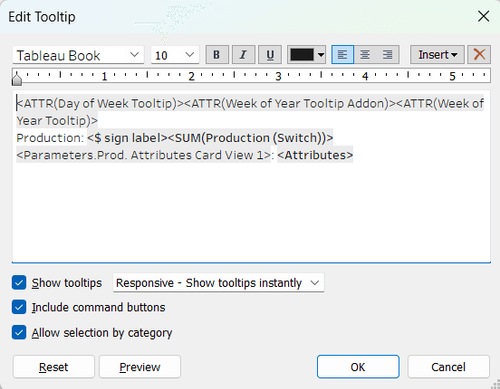Open the Responsive tooltip behavior dropdown
500x389 pixels.
pos(218,283)
